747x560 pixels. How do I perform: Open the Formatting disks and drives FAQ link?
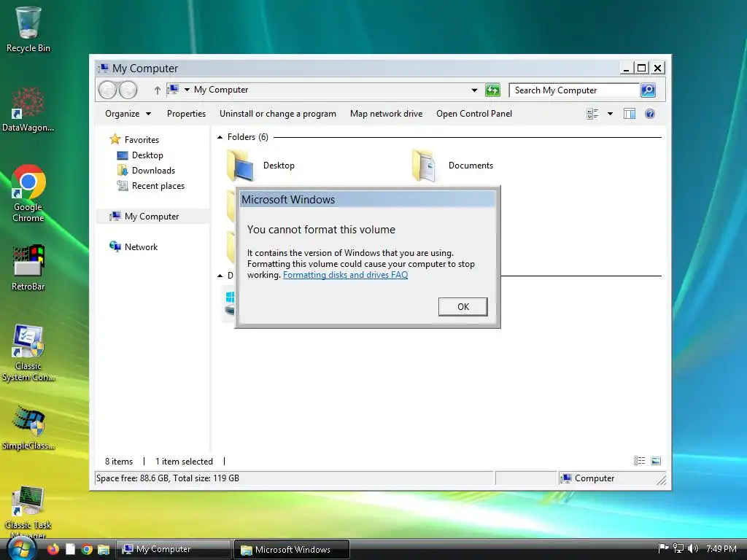tap(345, 275)
